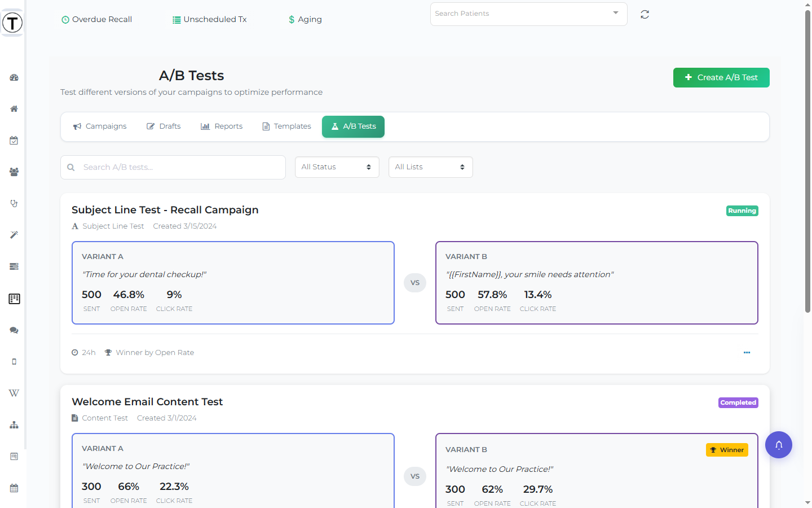Click the mobile phone icon in sidebar
The image size is (812, 508).
coord(14,362)
